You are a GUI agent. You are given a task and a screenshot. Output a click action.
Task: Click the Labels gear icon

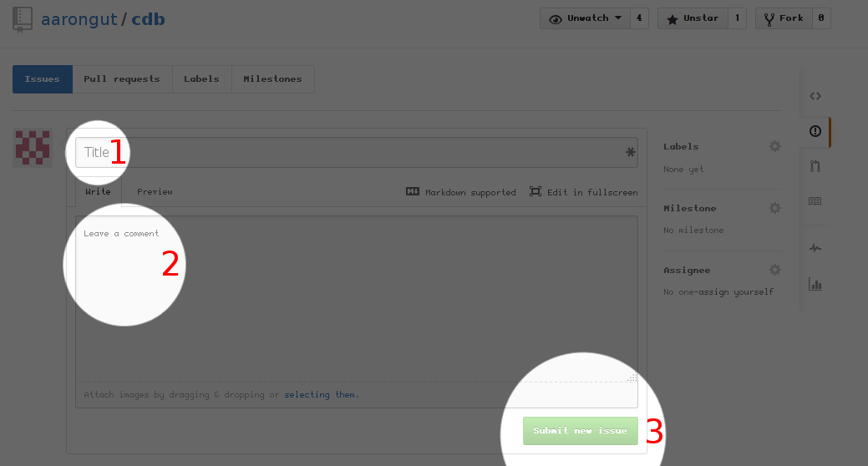(774, 146)
